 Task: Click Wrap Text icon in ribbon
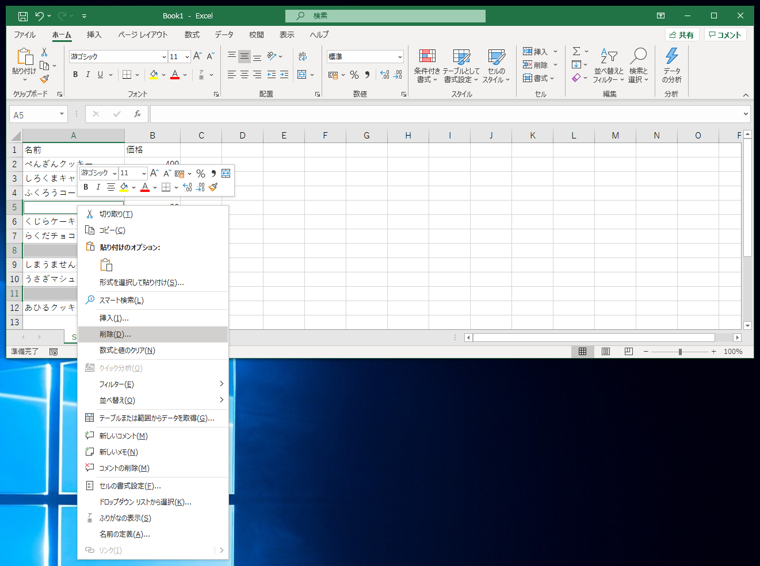pos(303,57)
